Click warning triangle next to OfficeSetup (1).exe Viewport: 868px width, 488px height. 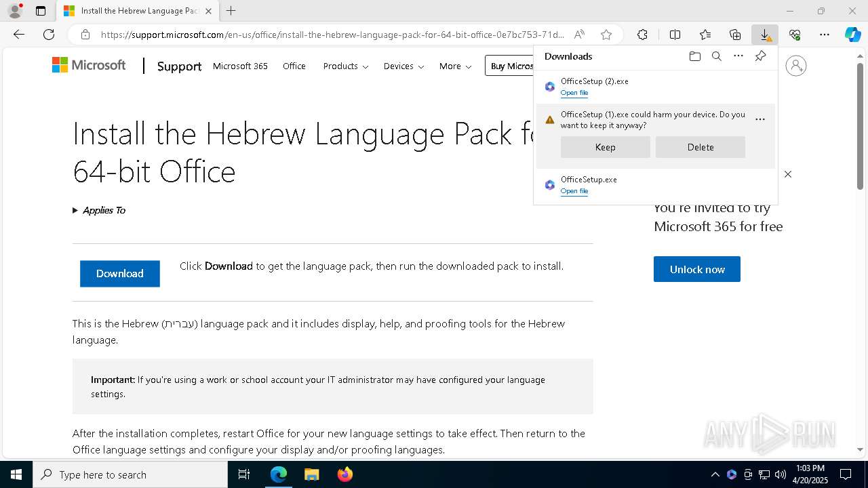(550, 120)
